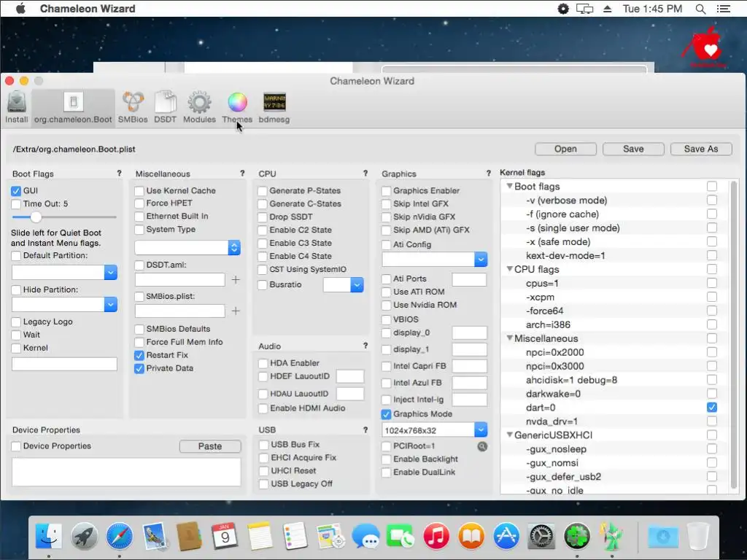Screen dimensions: 747x560
Task: Launch Safari from the Dock
Action: (x=119, y=536)
